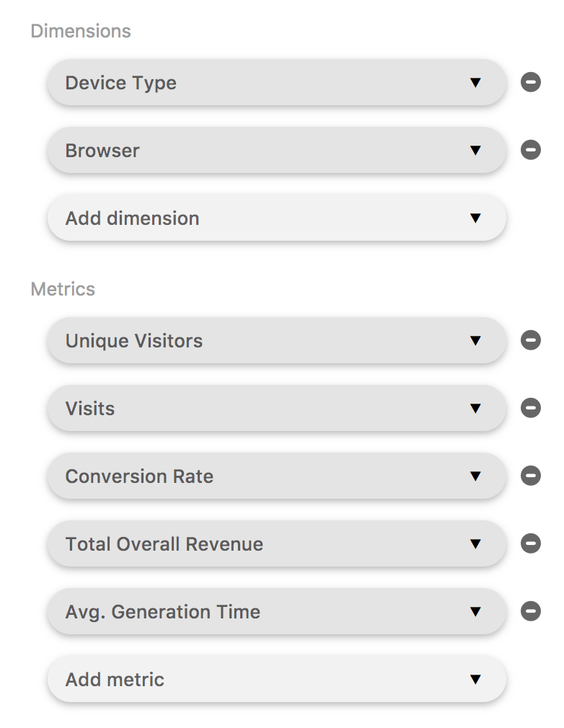Remove the Total Overall Revenue metric
Viewport: 564px width, 728px height.
tap(530, 543)
